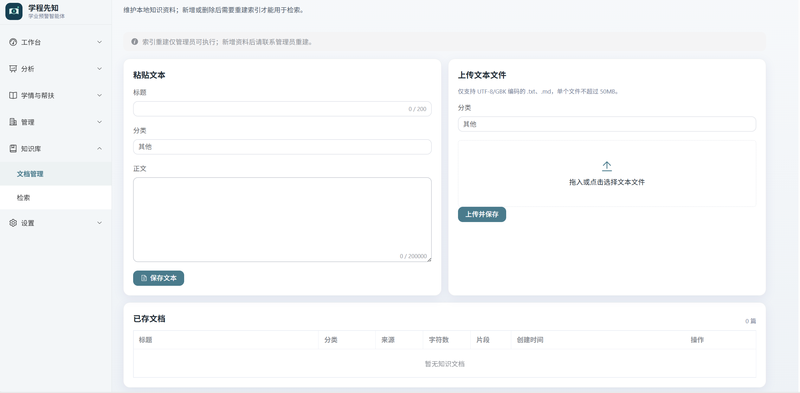Collapse the 知识库 menu chevron
Image resolution: width=800 pixels, height=393 pixels.
click(x=99, y=149)
